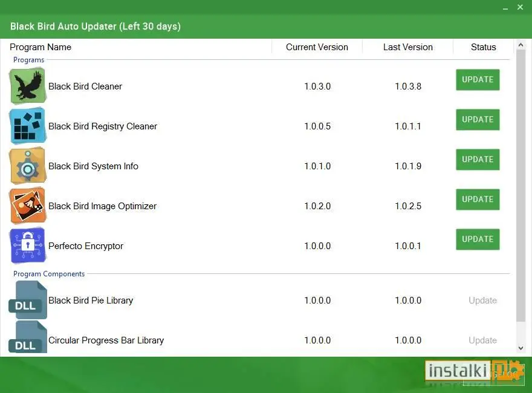Screen dimensions: 532x393
Task: Click last version 1.0.1.1 cell
Action: [408, 126]
